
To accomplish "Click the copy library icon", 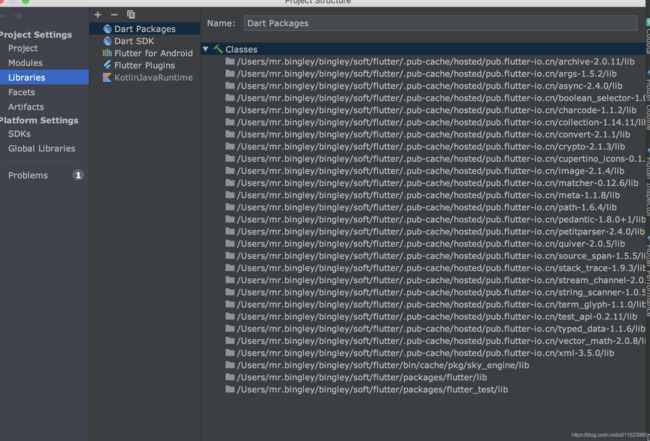I will (x=131, y=15).
